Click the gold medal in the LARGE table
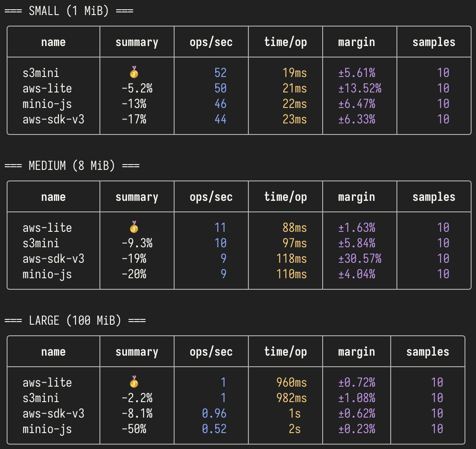Image resolution: width=476 pixels, height=449 pixels. click(x=134, y=381)
